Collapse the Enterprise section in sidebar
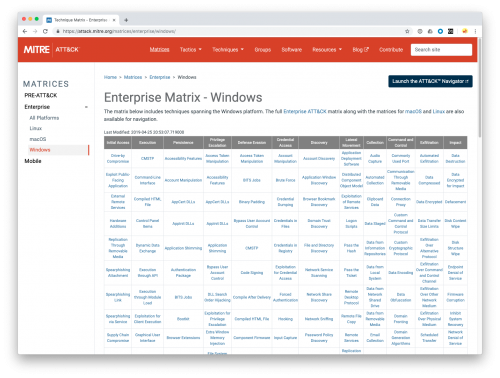 pos(86,107)
